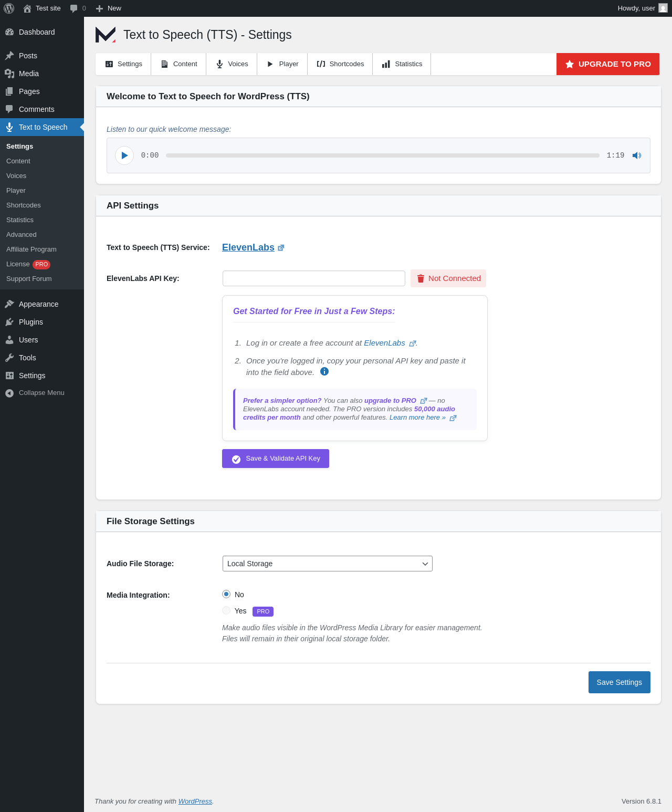Open Pages in sidebar
Viewport: 672px width, 812px height.
click(42, 91)
